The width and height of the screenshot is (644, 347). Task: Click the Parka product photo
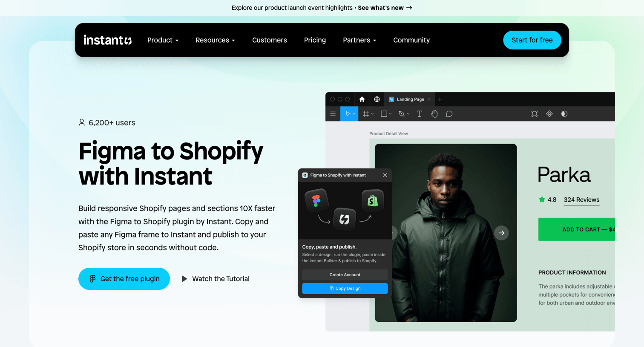446,233
